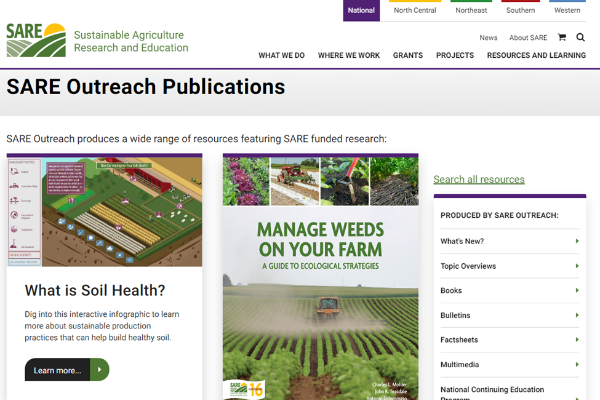Screen dimensions: 600x400
Task: Click the Learn more... button
Action: point(67,369)
